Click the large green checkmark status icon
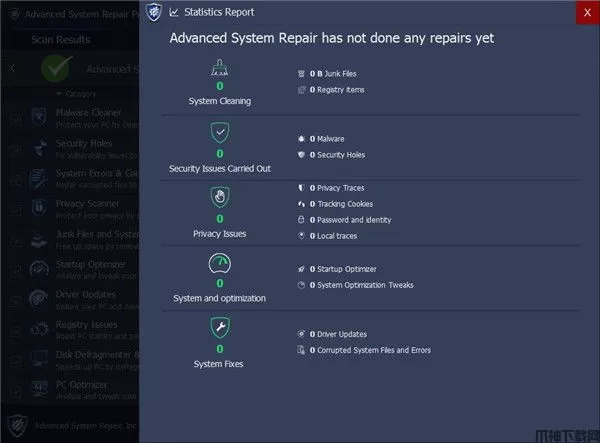Screen dimensions: 600x443 tap(55, 69)
